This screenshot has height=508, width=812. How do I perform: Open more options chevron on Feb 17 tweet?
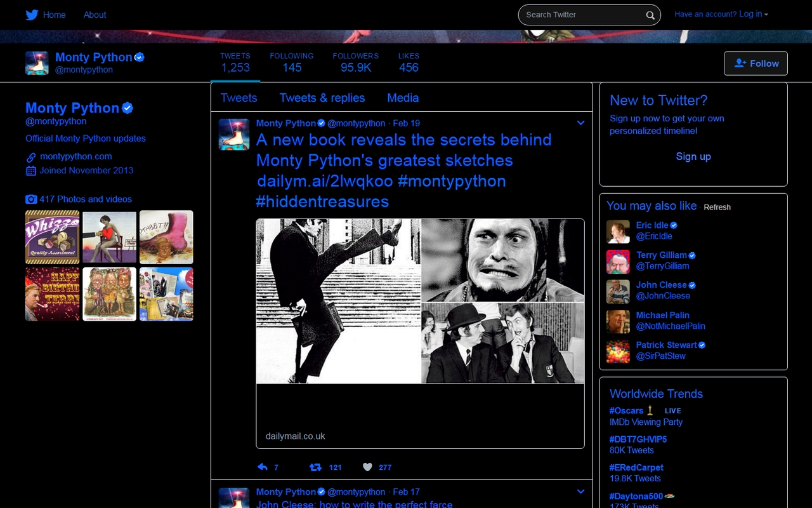coord(580,491)
